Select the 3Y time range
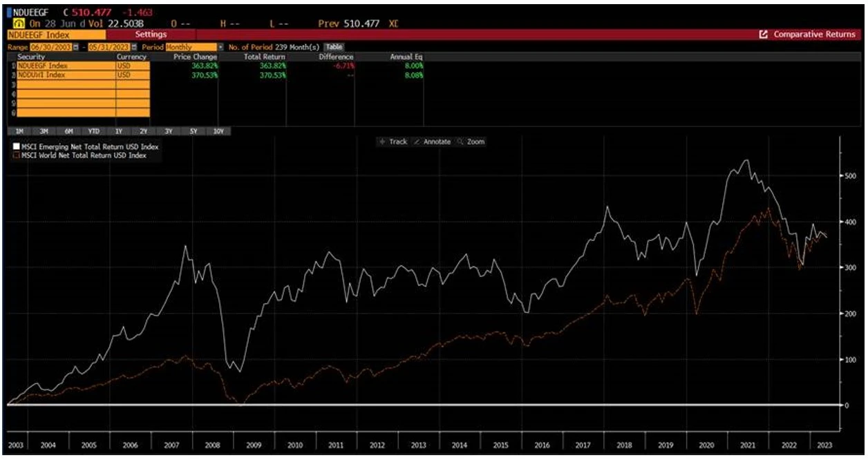The height and width of the screenshot is (460, 868). (168, 131)
